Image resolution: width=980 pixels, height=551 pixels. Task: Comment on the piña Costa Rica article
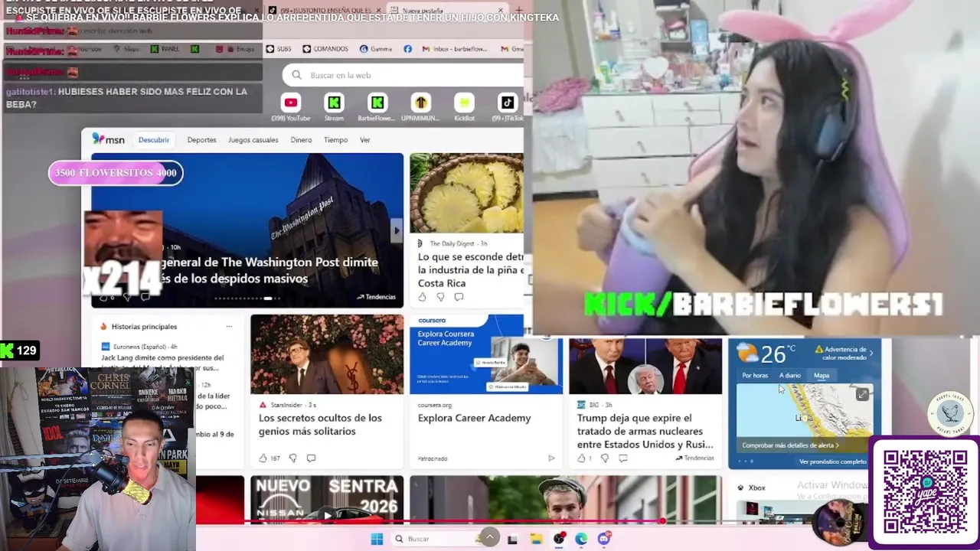[459, 297]
